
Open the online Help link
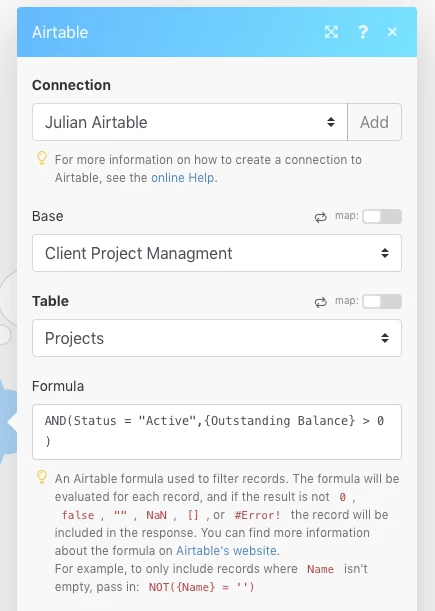coord(183,178)
